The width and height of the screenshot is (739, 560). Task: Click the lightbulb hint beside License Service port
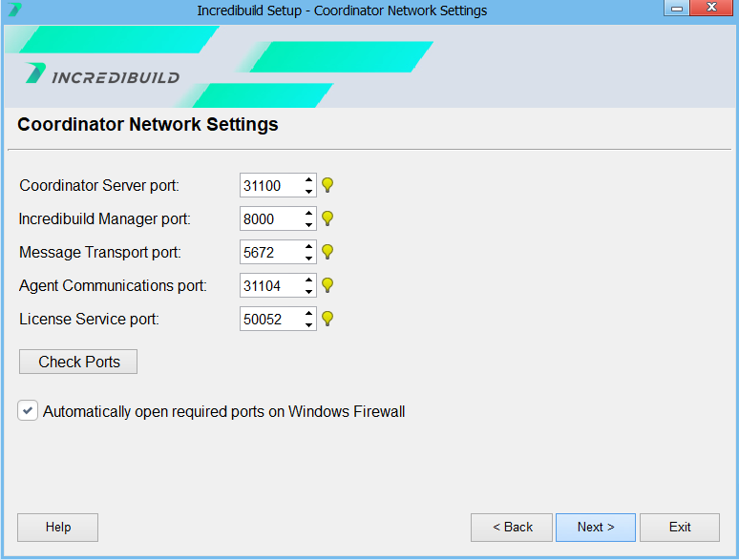point(327,319)
